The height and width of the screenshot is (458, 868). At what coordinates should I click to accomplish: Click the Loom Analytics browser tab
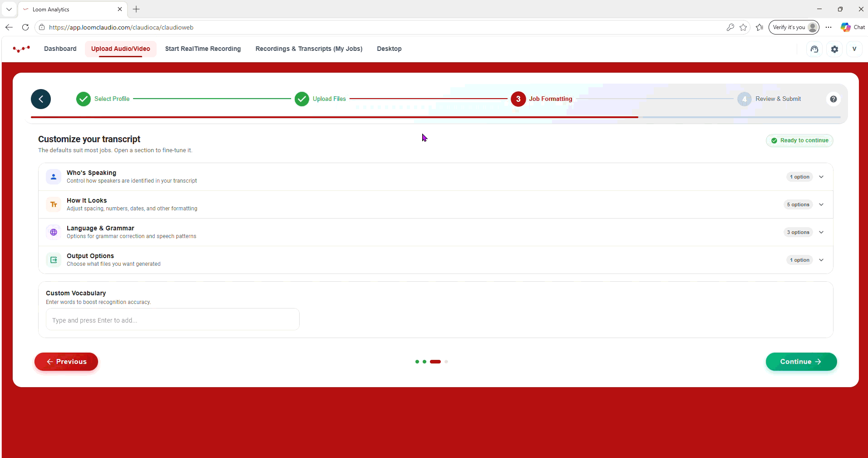coord(73,9)
